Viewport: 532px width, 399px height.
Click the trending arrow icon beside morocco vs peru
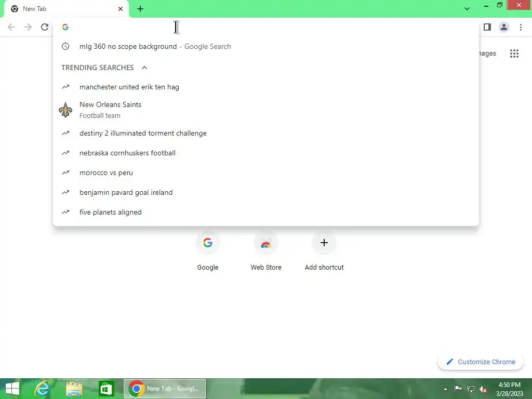[x=65, y=172]
